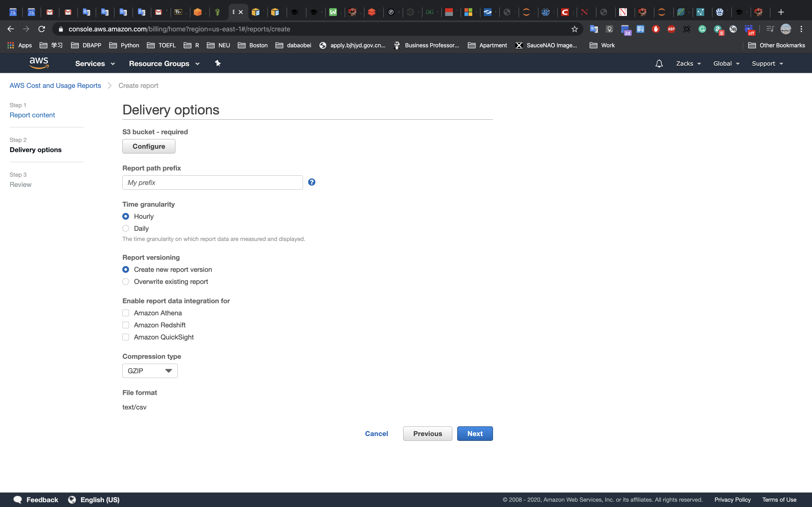Expand the Global region dropdown
Viewport: 812px width, 507px height.
[726, 63]
